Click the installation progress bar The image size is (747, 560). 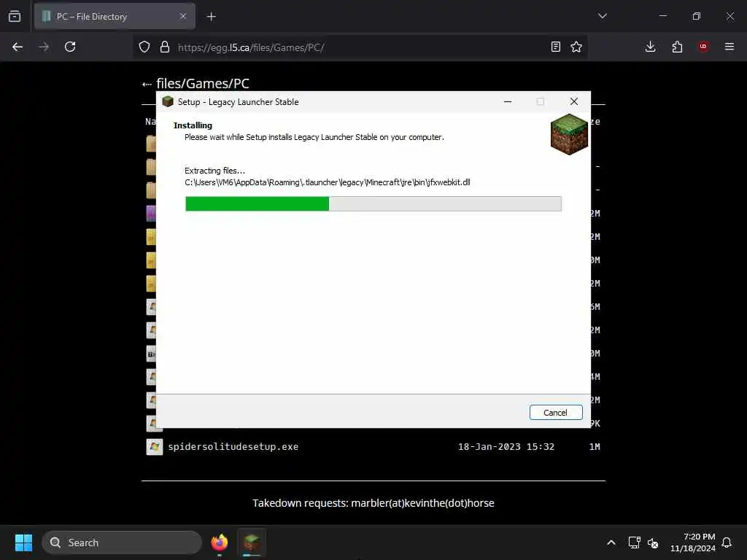[x=373, y=204]
